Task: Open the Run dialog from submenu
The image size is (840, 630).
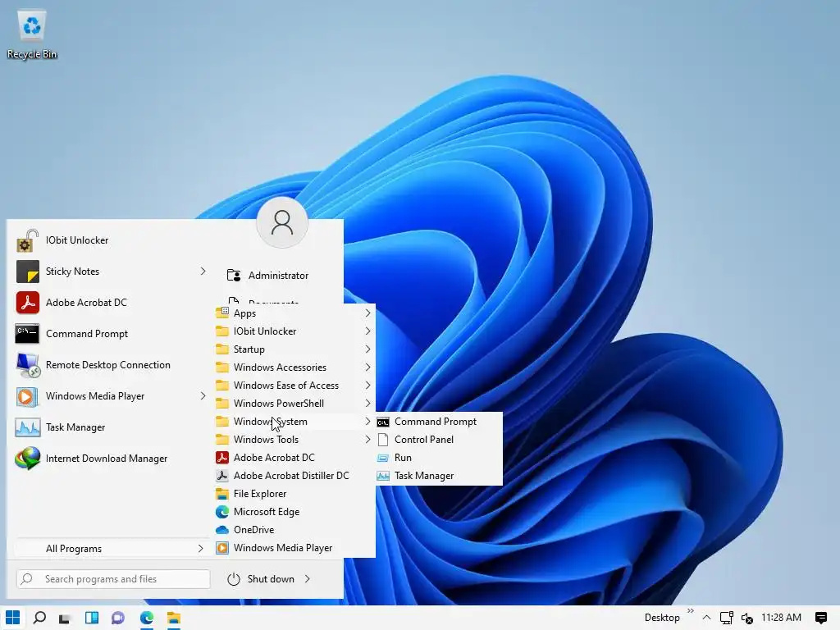Action: [440, 458]
